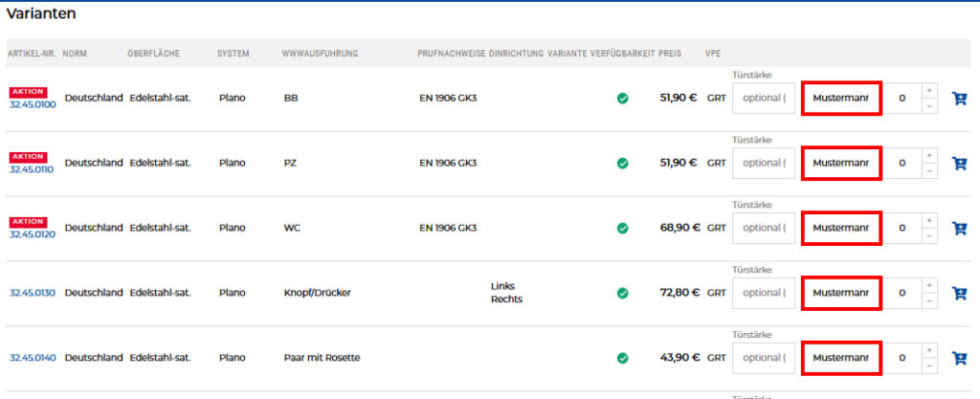Click availability check for Paar mit Rosette
This screenshot has height=399, width=980.
point(623,358)
